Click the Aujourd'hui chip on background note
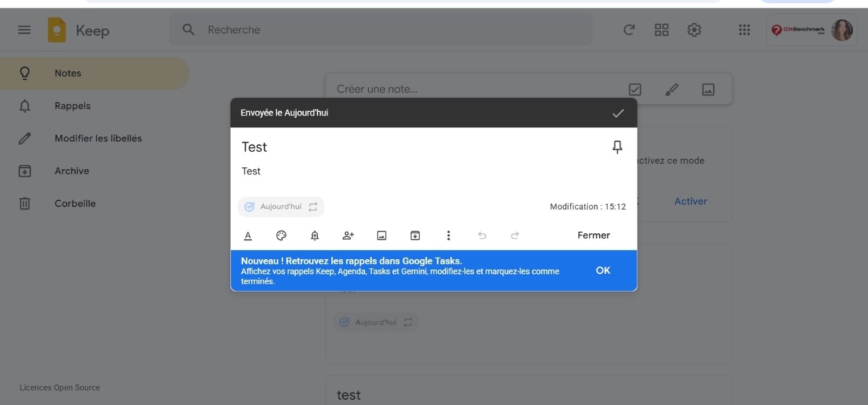The image size is (868, 405). click(376, 322)
